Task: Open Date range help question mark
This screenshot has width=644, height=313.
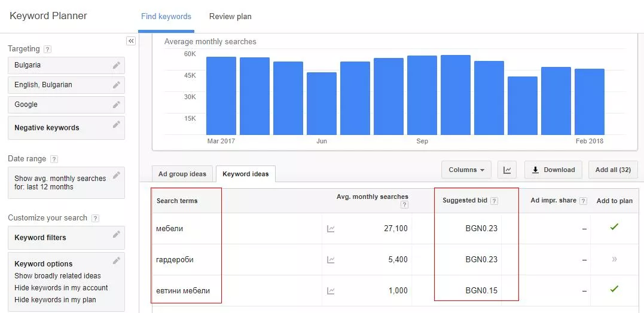Action: (54, 159)
